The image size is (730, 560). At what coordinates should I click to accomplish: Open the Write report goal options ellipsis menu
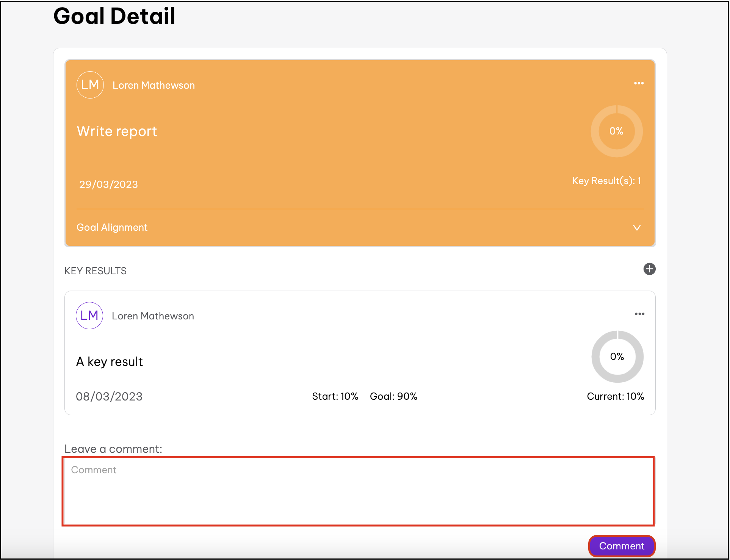(x=639, y=83)
